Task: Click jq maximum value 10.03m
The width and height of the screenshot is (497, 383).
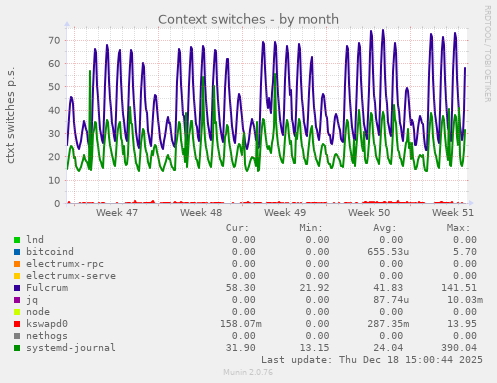Action: pos(465,299)
